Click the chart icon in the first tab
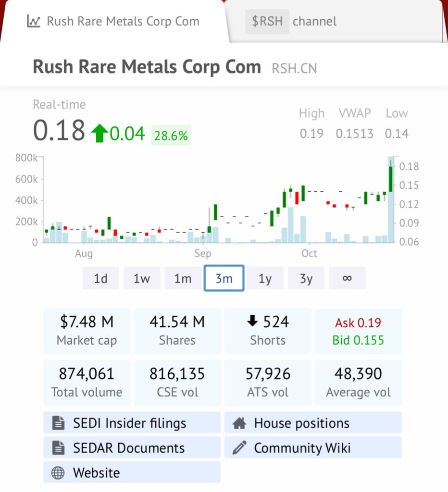The image size is (448, 492). click(34, 21)
